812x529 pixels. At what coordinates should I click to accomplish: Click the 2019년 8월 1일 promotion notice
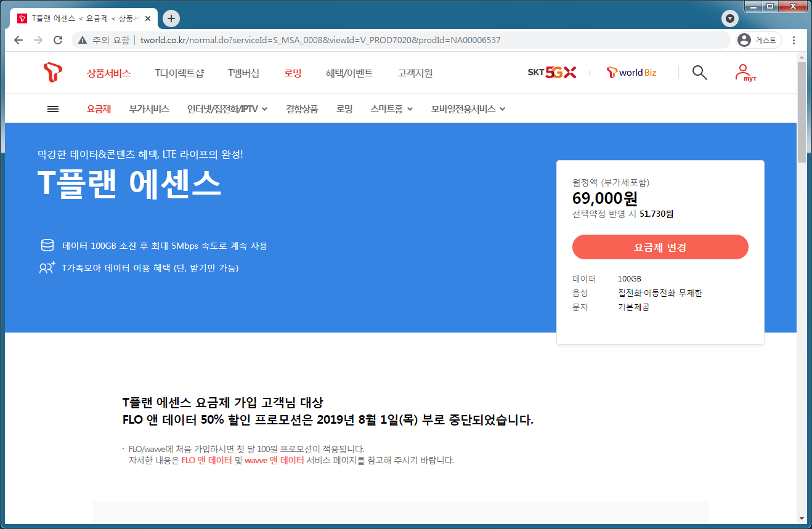click(x=328, y=421)
